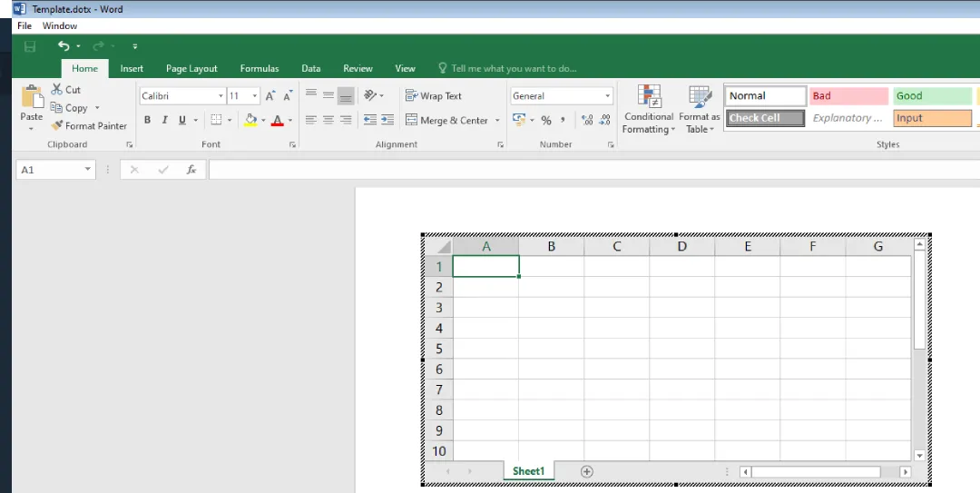This screenshot has width=980, height=493.
Task: Switch to the Data tab
Action: point(310,68)
